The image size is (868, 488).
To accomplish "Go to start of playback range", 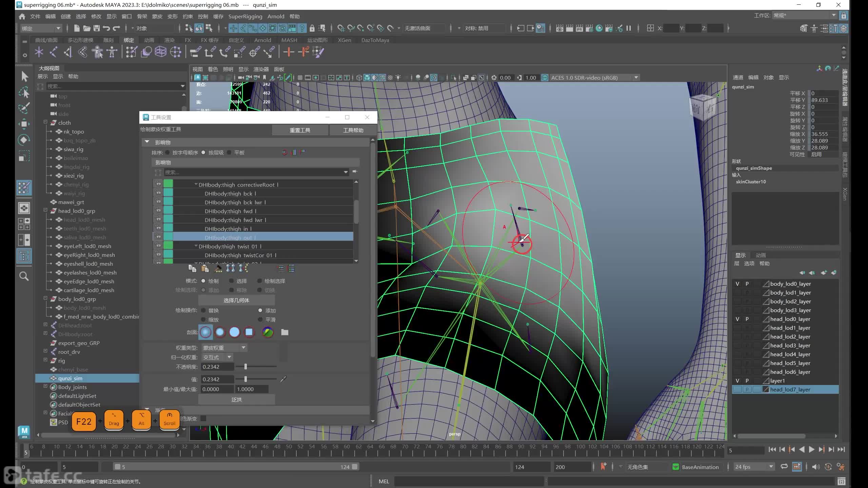I will pos(772,449).
